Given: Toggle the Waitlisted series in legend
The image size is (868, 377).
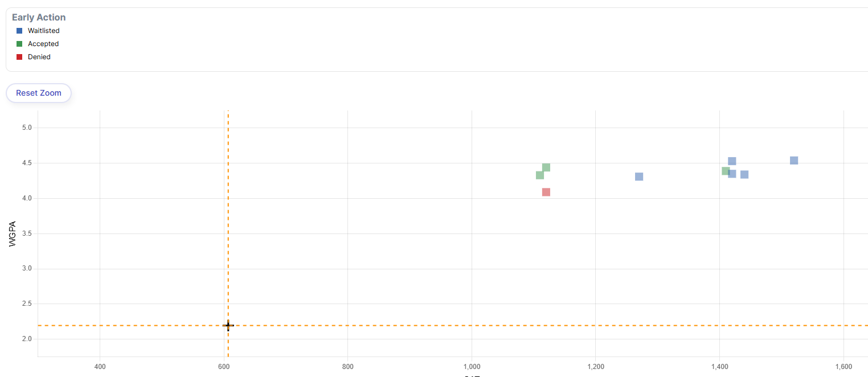Looking at the screenshot, I should point(43,31).
